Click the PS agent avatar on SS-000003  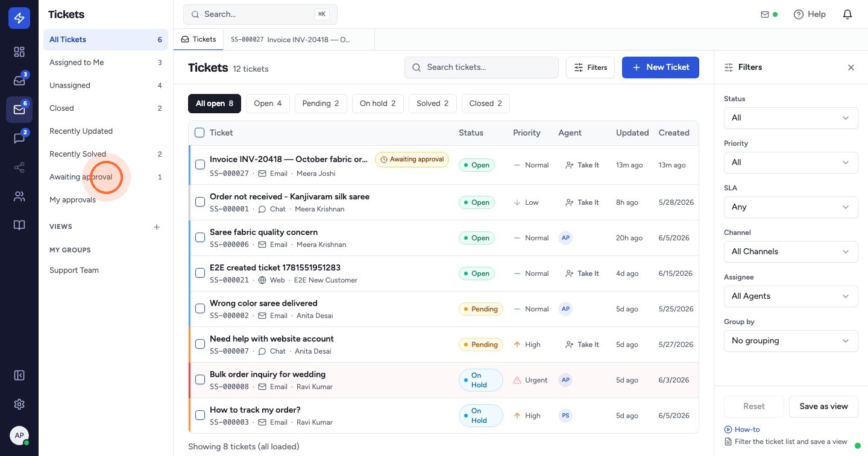565,416
